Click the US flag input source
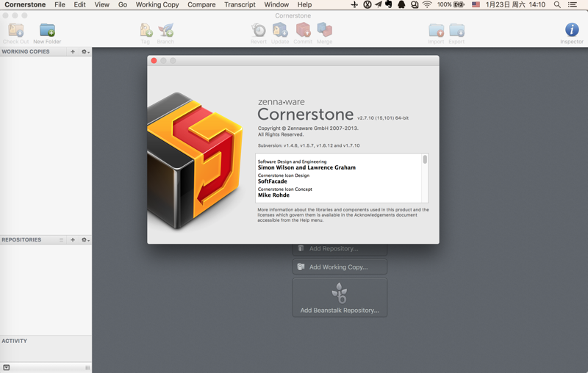Viewport: 588px width, 373px height. pyautogui.click(x=476, y=4)
